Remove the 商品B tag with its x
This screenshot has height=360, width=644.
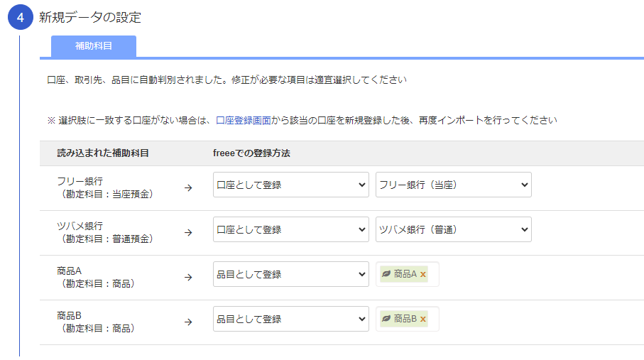click(423, 319)
